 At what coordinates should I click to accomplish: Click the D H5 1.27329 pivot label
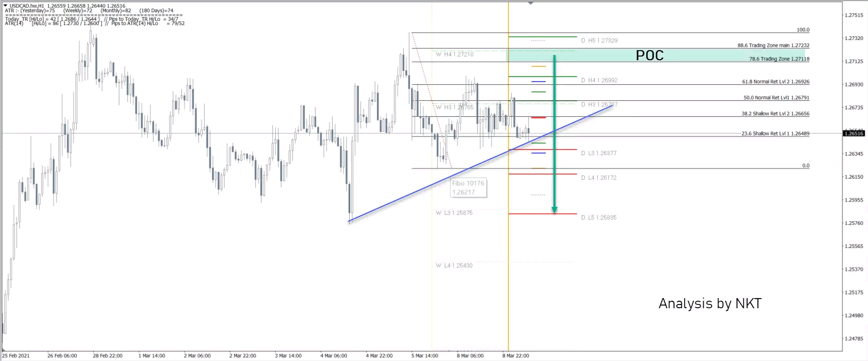coord(599,41)
